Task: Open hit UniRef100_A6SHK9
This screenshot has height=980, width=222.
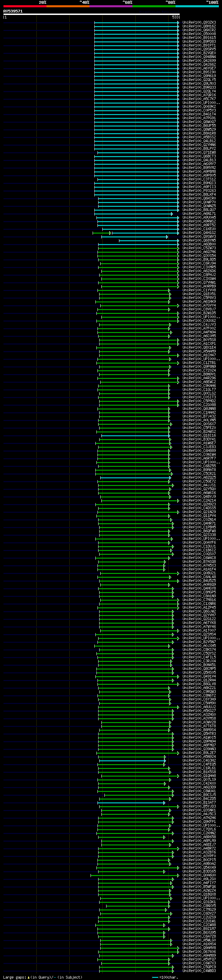Action: [199, 302]
